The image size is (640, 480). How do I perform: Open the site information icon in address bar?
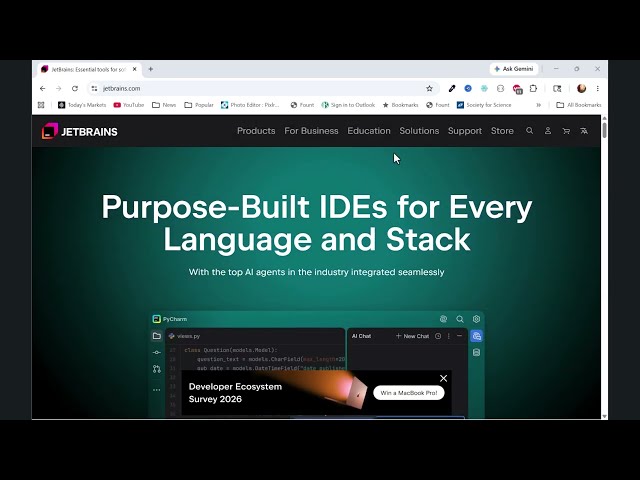pos(94,89)
